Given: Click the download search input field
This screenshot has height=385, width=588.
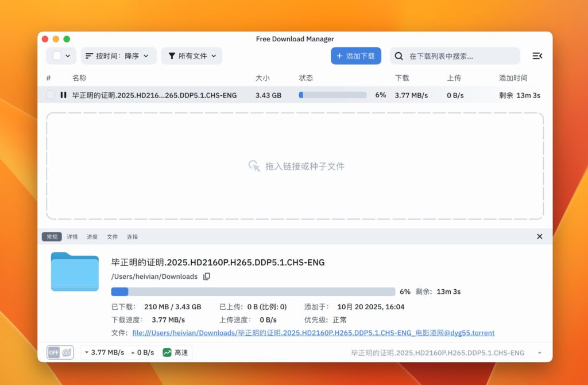Looking at the screenshot, I should [x=454, y=56].
